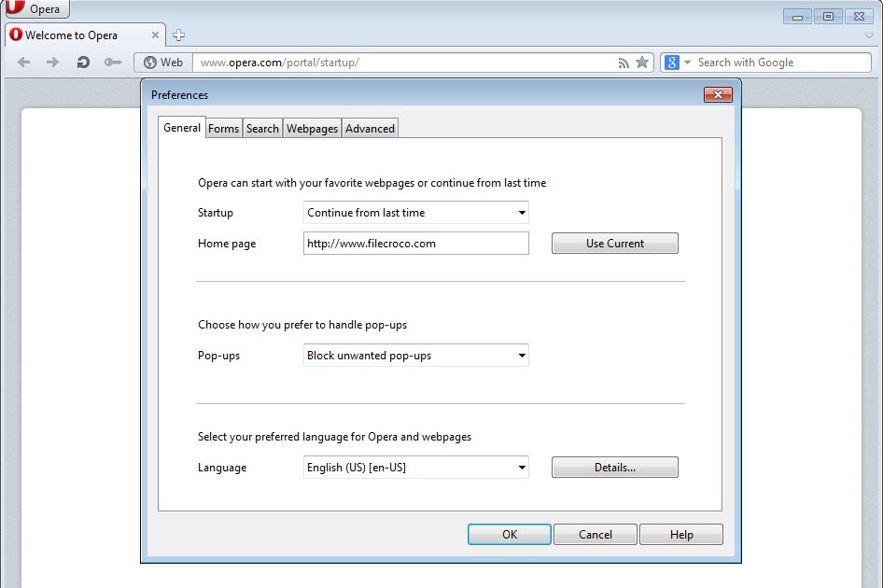Open the Language dropdown
Screen dimensions: 883x588
[416, 468]
